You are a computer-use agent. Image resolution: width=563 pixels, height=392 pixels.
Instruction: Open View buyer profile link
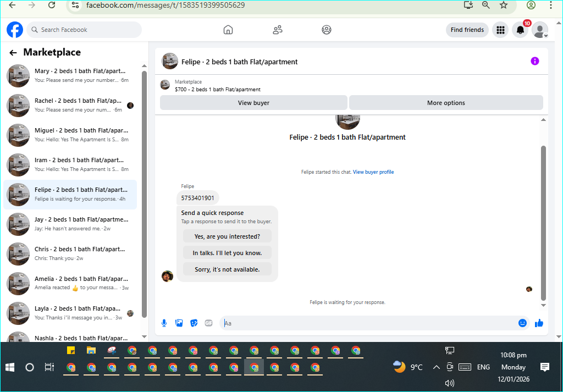373,172
